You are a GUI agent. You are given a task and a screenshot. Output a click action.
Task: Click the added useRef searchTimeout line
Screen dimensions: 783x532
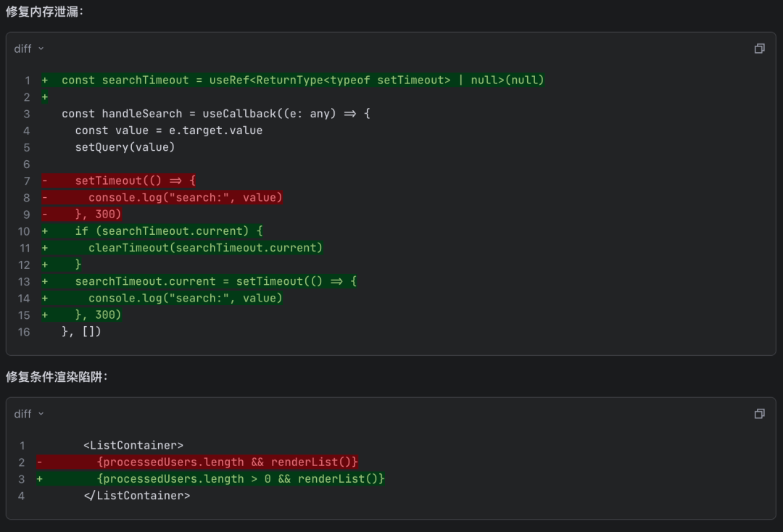(302, 80)
